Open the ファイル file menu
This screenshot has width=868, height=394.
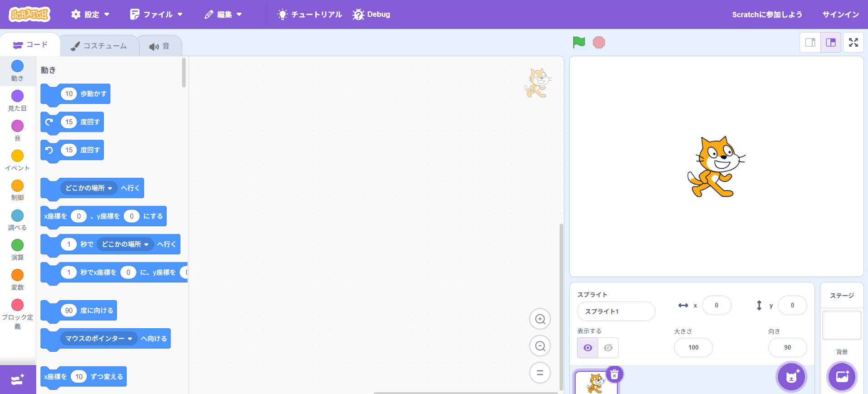tap(156, 15)
